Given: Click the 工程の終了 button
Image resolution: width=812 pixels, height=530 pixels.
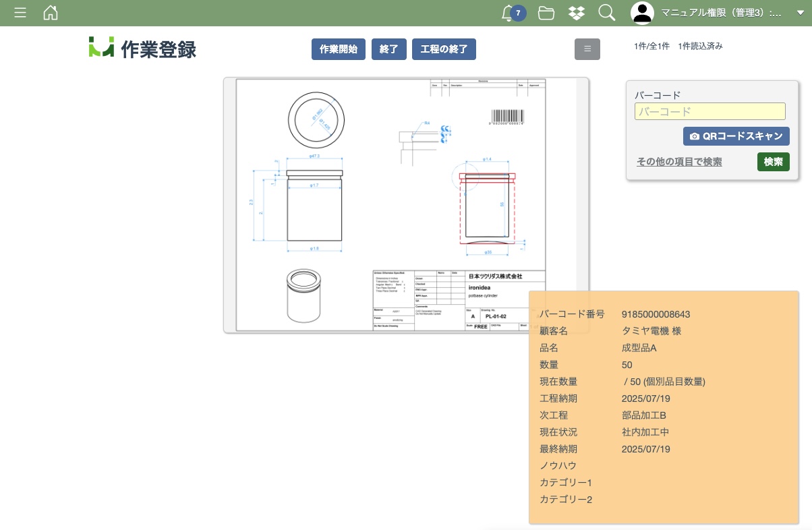Looking at the screenshot, I should click(444, 49).
